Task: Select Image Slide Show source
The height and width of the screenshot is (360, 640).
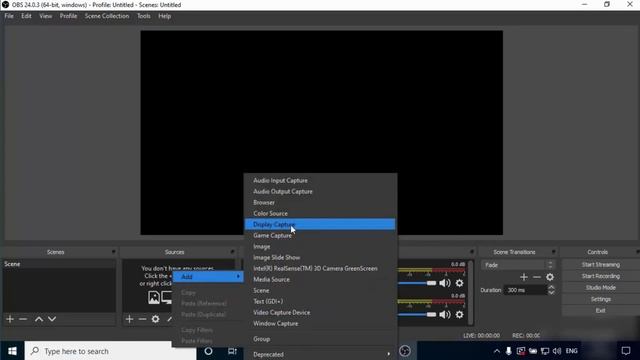Action: 320,258
